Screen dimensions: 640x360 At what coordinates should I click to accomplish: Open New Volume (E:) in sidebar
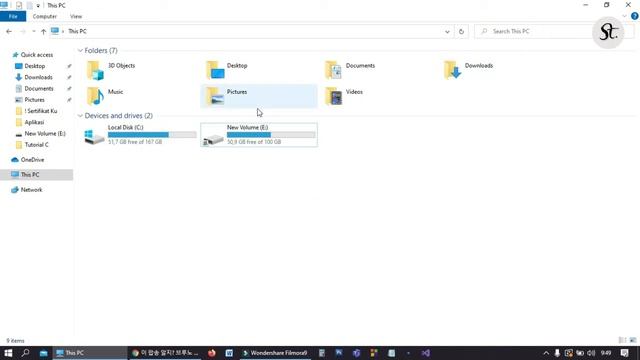click(x=44, y=133)
